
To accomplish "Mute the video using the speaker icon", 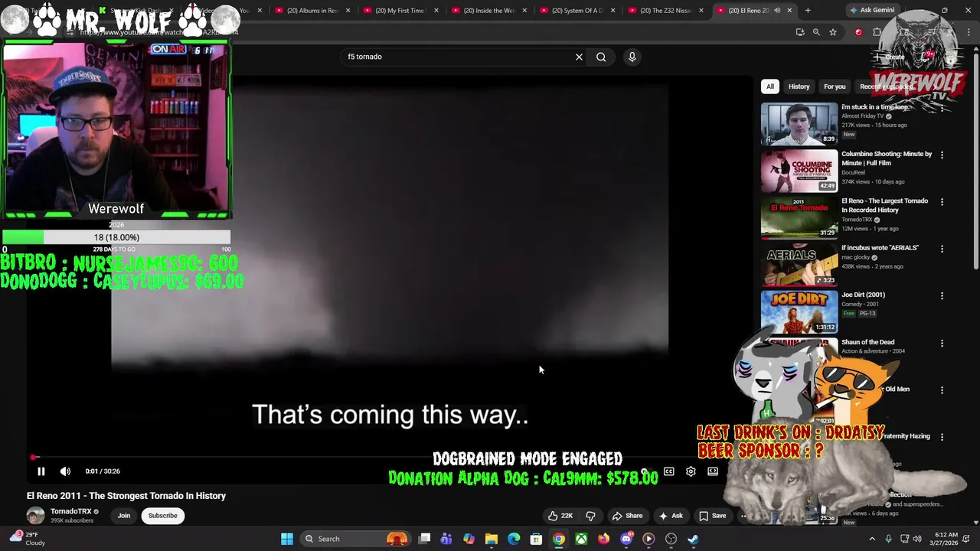I will [65, 471].
